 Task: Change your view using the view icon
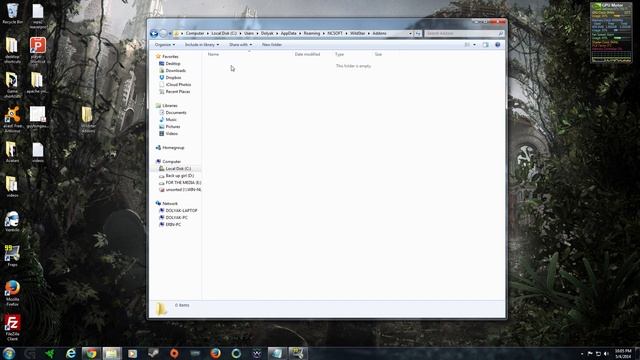(x=467, y=44)
